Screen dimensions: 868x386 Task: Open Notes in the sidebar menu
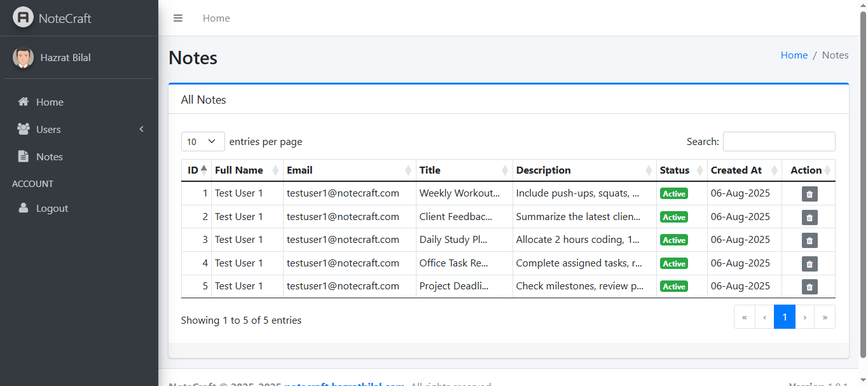coord(79,156)
